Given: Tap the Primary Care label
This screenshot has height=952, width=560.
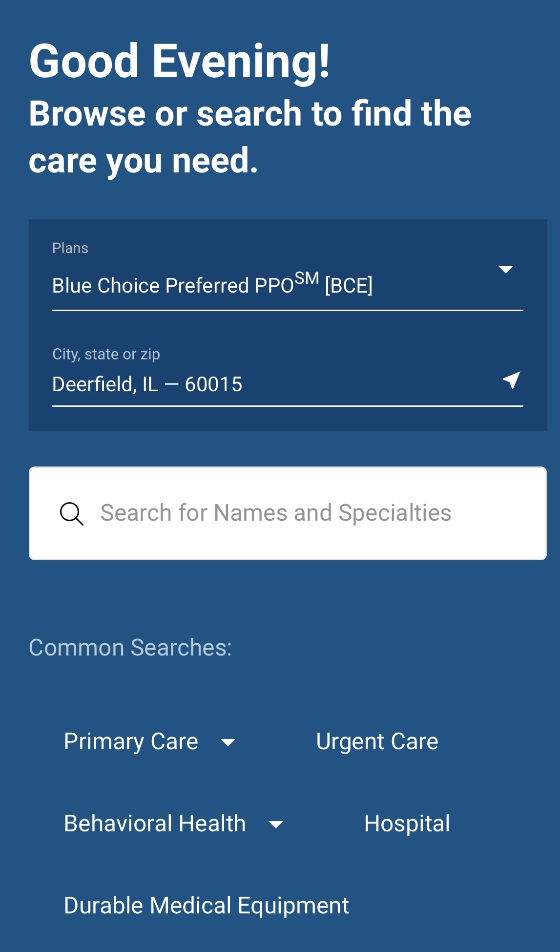Looking at the screenshot, I should point(131,741).
